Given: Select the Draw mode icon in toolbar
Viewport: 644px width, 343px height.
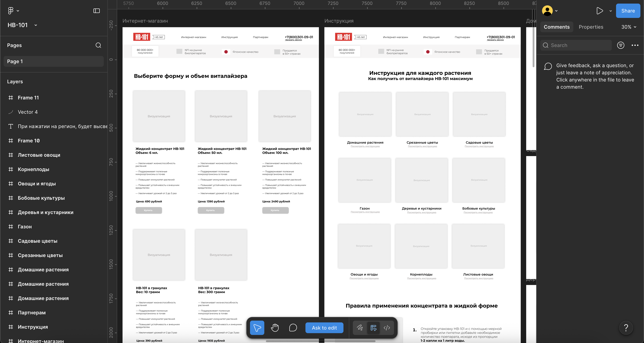Looking at the screenshot, I should click(360, 328).
